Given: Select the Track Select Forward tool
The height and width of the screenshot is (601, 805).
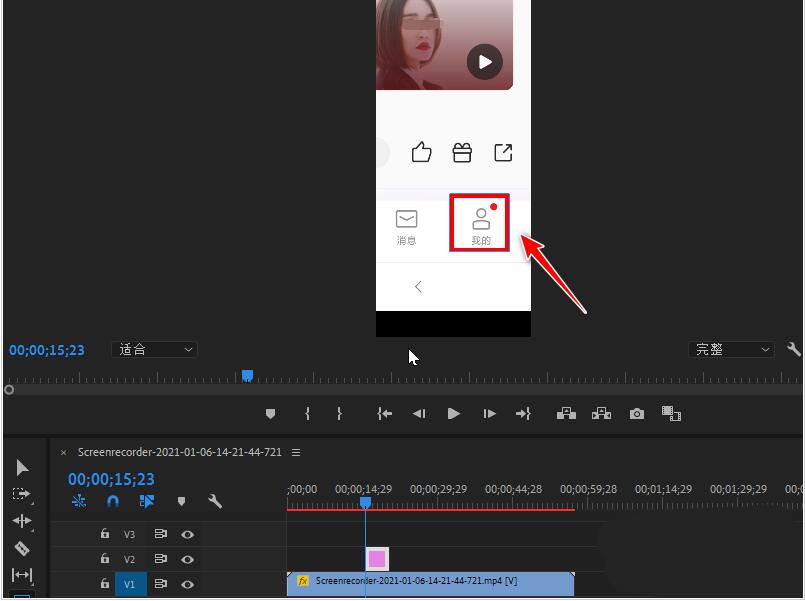Looking at the screenshot, I should [x=20, y=493].
